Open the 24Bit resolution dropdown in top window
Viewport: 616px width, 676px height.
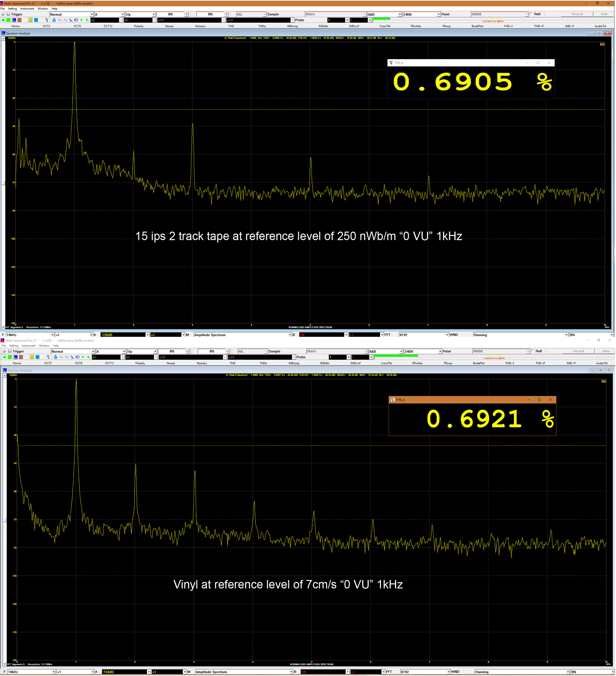(x=422, y=14)
